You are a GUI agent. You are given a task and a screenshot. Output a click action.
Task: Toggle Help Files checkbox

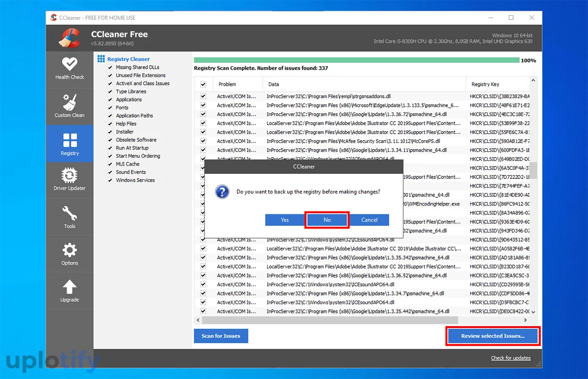click(110, 124)
